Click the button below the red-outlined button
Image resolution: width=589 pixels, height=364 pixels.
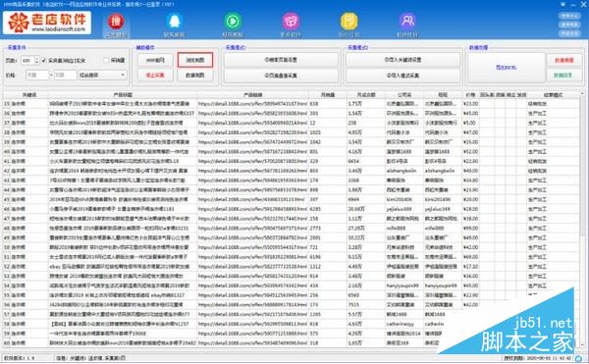click(x=195, y=76)
